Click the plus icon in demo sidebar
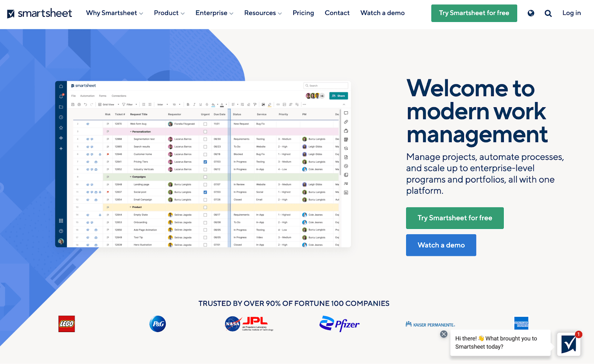Screen dimensions: 594x364 tap(61, 148)
